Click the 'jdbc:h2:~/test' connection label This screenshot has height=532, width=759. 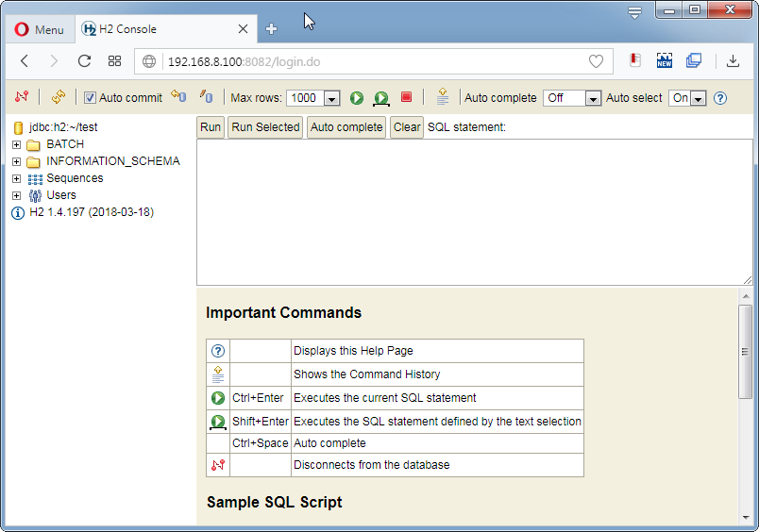pyautogui.click(x=63, y=127)
